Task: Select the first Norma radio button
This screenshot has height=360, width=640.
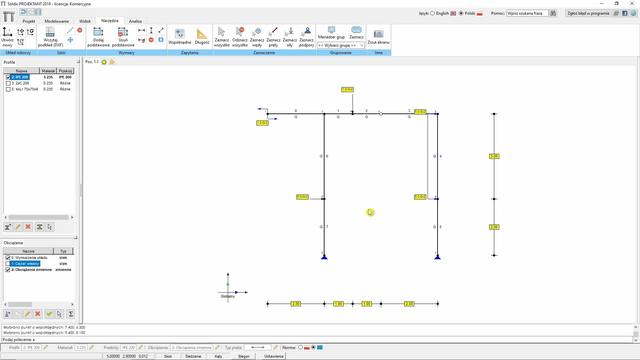Action: pyautogui.click(x=300, y=348)
